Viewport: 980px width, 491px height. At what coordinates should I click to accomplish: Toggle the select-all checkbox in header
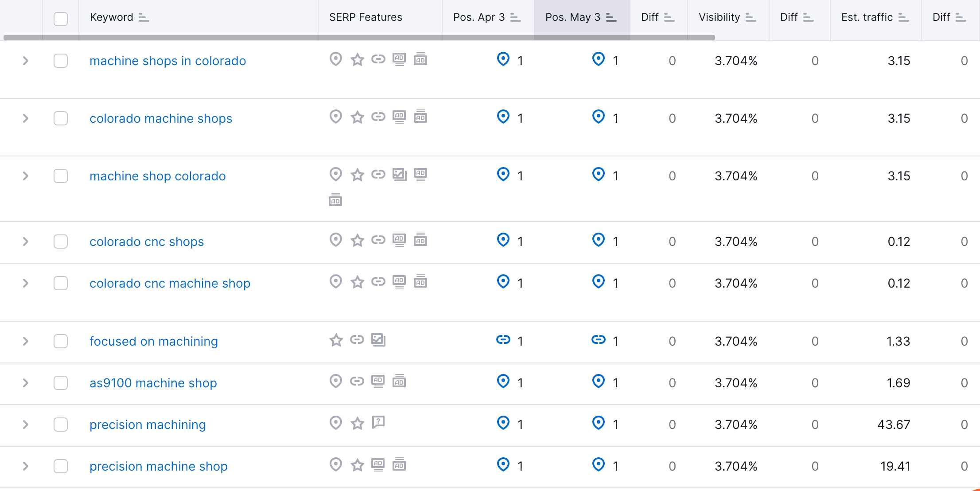[x=61, y=19]
